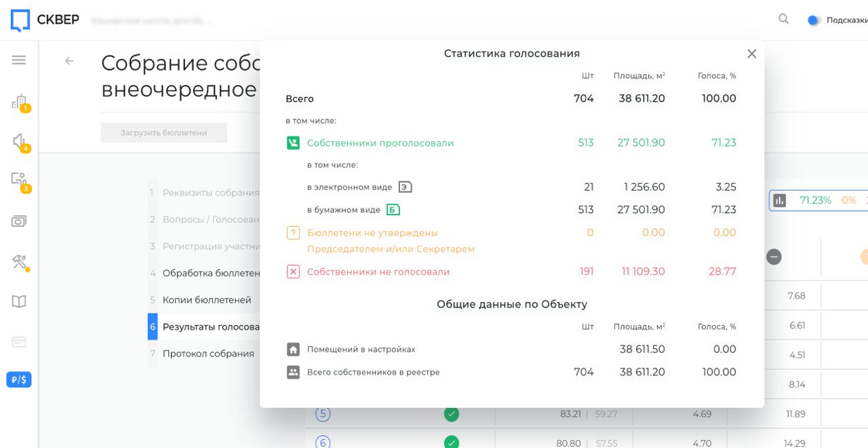Click the СКВЕР logo
Viewport: 868px width, 448px height.
[45, 20]
